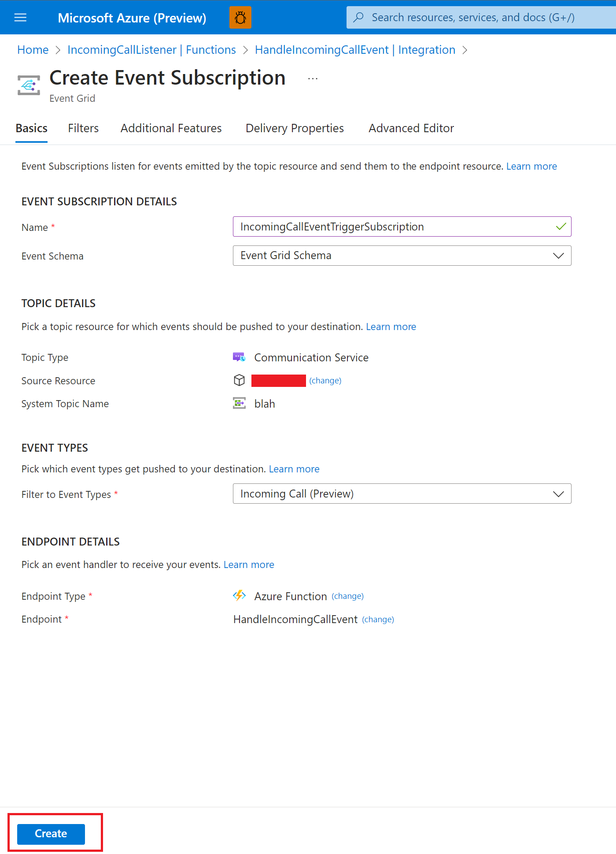Click the Event Grid subscription icon by title
Screen dimensions: 616x854
(x=29, y=85)
